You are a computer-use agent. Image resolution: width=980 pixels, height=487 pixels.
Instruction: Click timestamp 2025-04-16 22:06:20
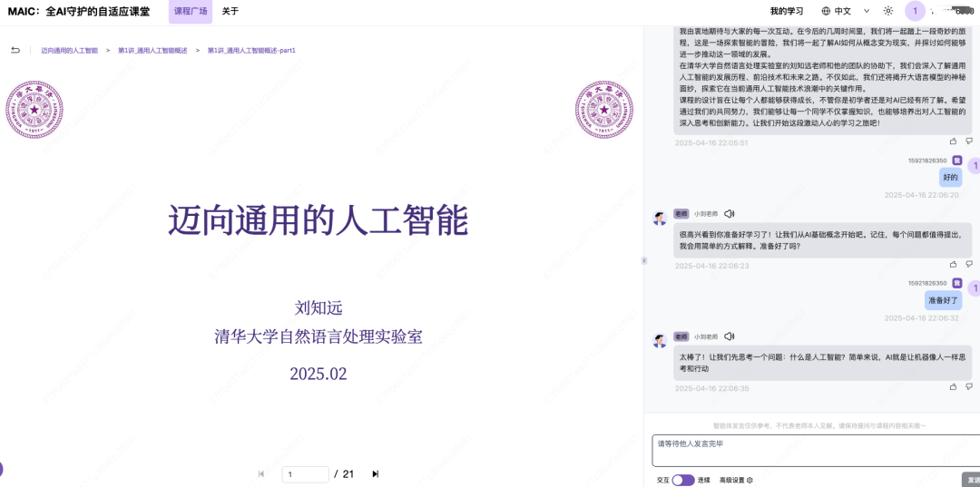pos(921,195)
